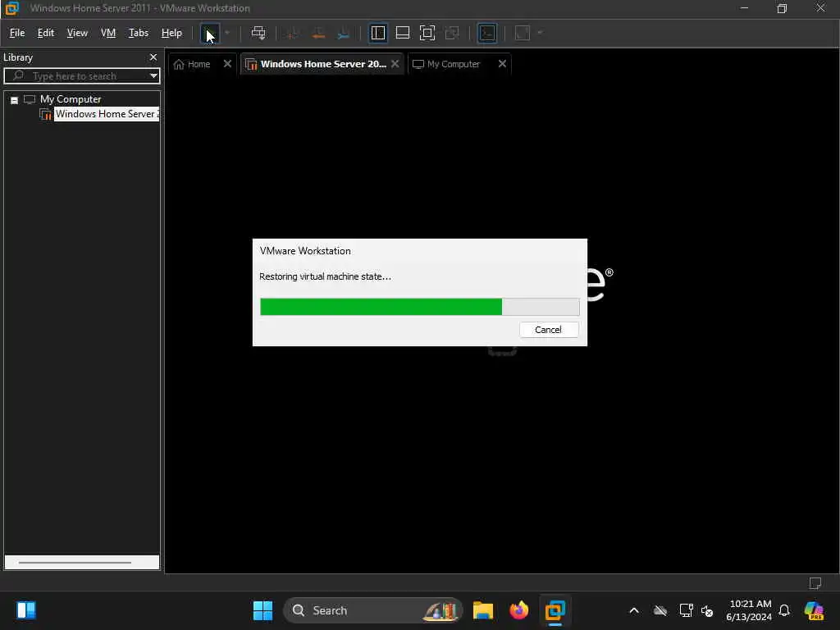The height and width of the screenshot is (630, 840).
Task: Select Windows Home Server in library tree
Action: coord(107,114)
